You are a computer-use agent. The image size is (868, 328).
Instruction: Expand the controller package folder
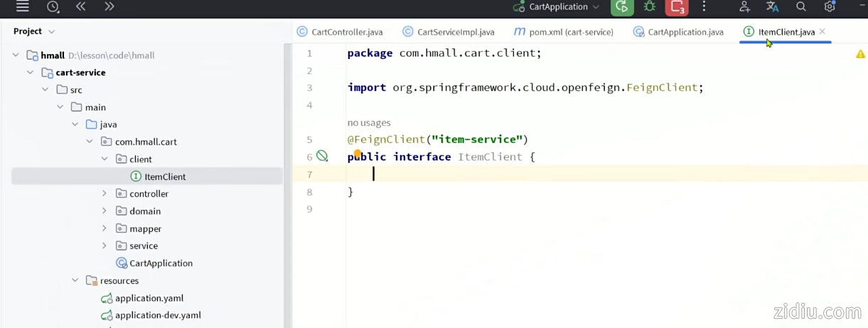[x=105, y=194]
